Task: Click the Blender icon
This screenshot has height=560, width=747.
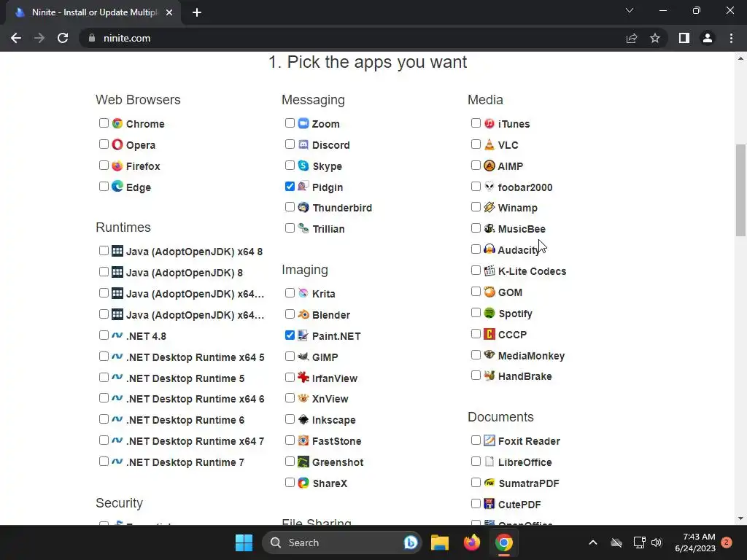Action: pos(303,314)
